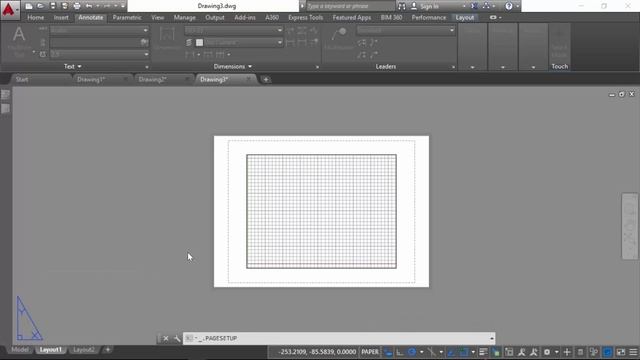This screenshot has height=360, width=640.
Task: Click the customization hamburger icon in status bar
Action: (633, 352)
